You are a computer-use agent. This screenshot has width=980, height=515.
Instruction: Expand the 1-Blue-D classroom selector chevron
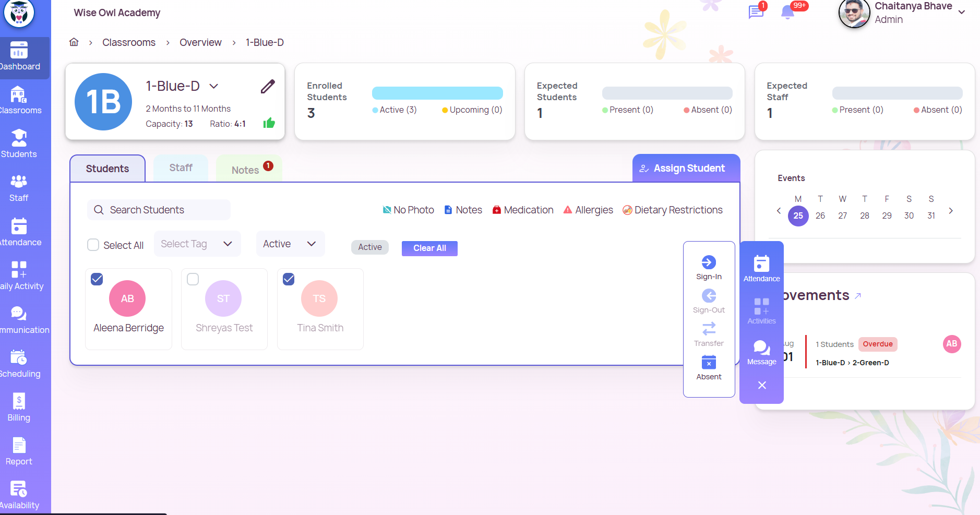(214, 86)
